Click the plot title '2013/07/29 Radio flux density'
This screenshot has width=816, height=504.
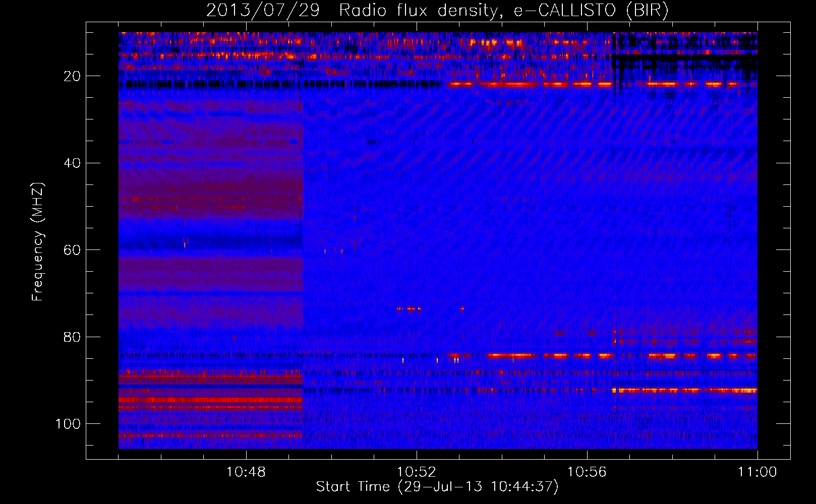(437, 10)
